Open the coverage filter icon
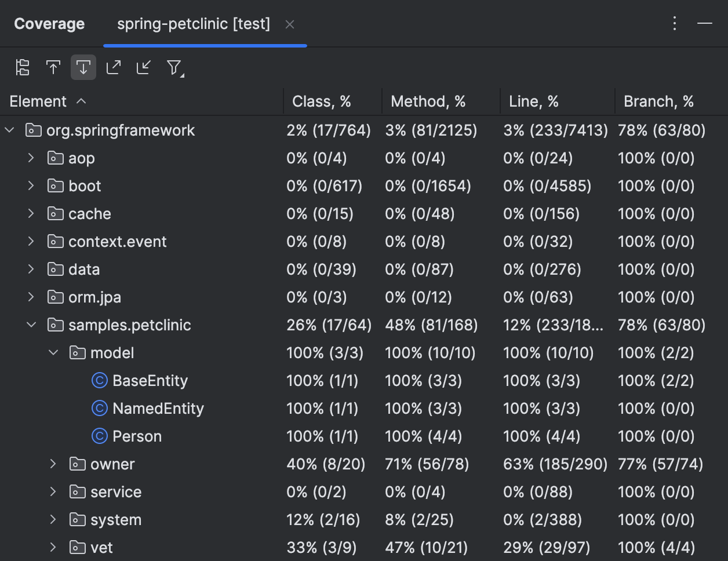The image size is (728, 561). (174, 68)
